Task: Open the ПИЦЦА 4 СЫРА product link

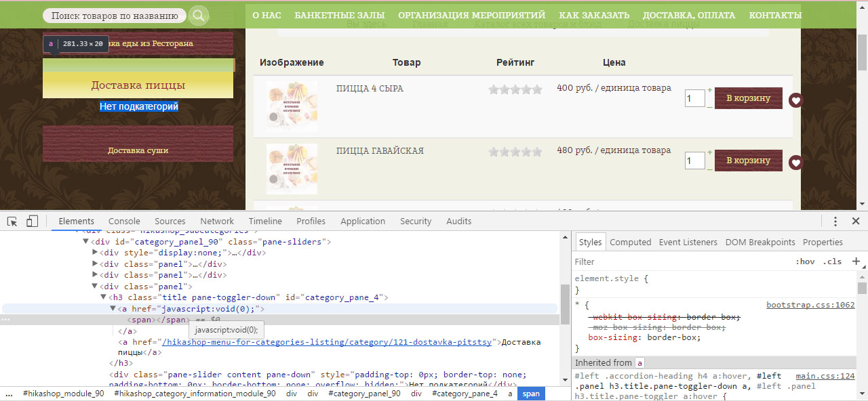Action: pyautogui.click(x=370, y=89)
